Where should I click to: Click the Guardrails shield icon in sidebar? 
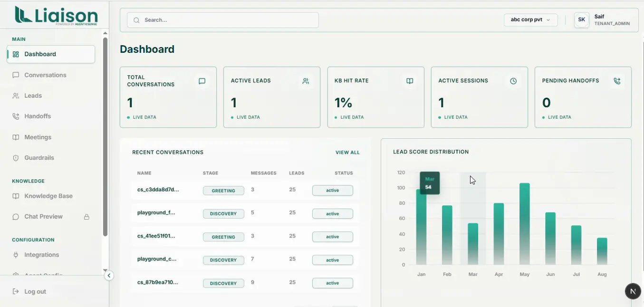(16, 158)
